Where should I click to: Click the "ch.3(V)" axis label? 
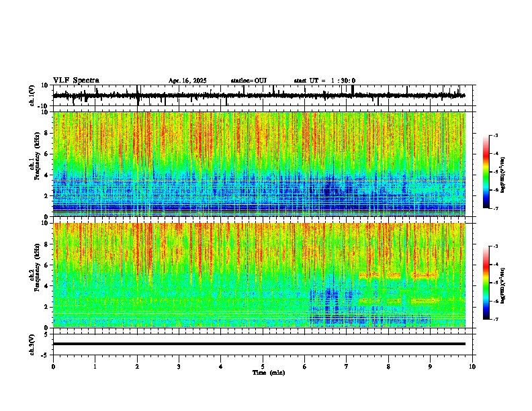pos(32,345)
